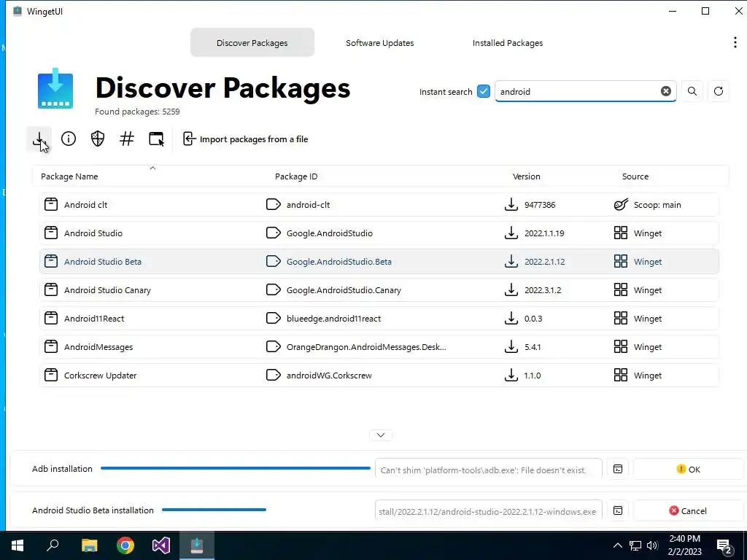This screenshot has width=747, height=560.
Task: Focus the search field containing android
Action: [x=586, y=91]
